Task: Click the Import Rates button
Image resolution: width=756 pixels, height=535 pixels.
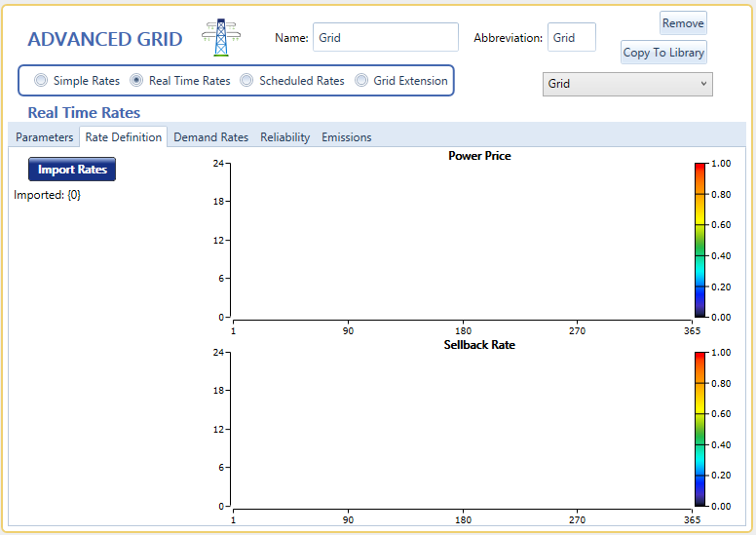Action: (x=72, y=170)
